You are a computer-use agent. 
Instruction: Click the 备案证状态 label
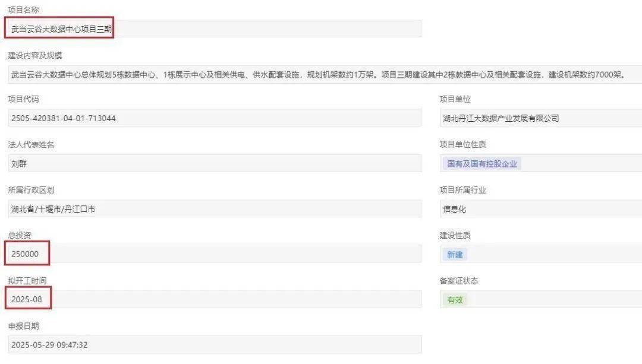458,281
